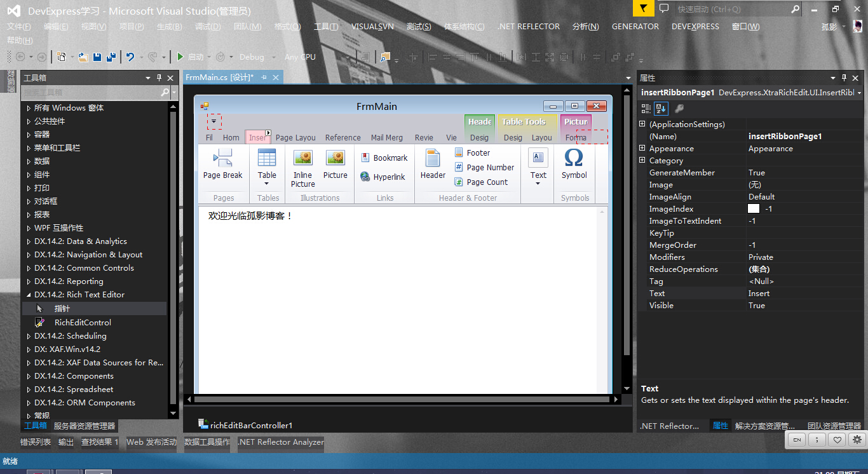
Task: Expand the Text dropdown in ribbon
Action: coord(538,184)
